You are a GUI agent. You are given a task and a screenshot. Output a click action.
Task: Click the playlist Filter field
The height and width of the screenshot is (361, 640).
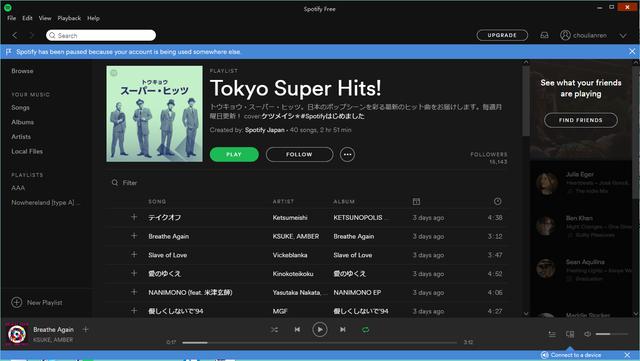tap(130, 183)
